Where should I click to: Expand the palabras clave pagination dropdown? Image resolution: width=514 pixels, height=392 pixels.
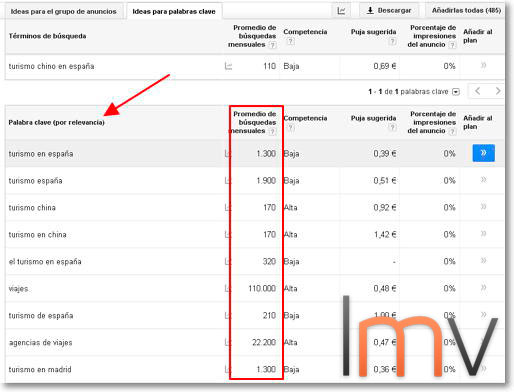pyautogui.click(x=456, y=92)
